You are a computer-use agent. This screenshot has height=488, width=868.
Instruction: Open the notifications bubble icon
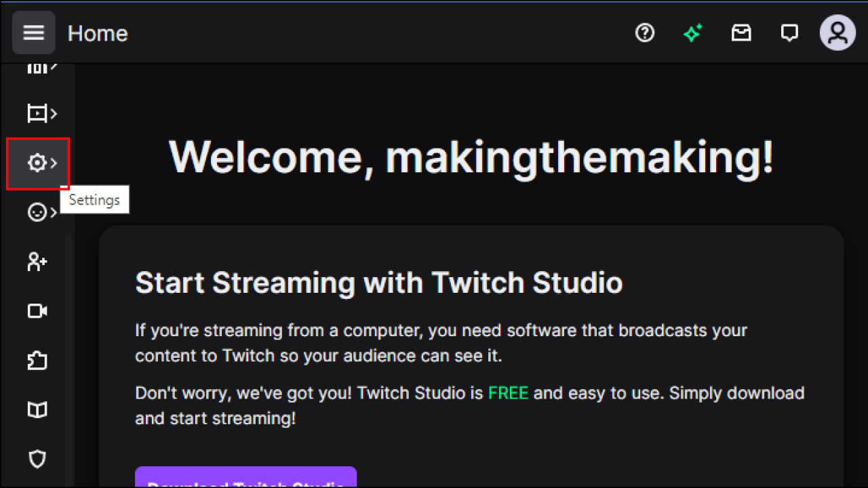tap(789, 33)
